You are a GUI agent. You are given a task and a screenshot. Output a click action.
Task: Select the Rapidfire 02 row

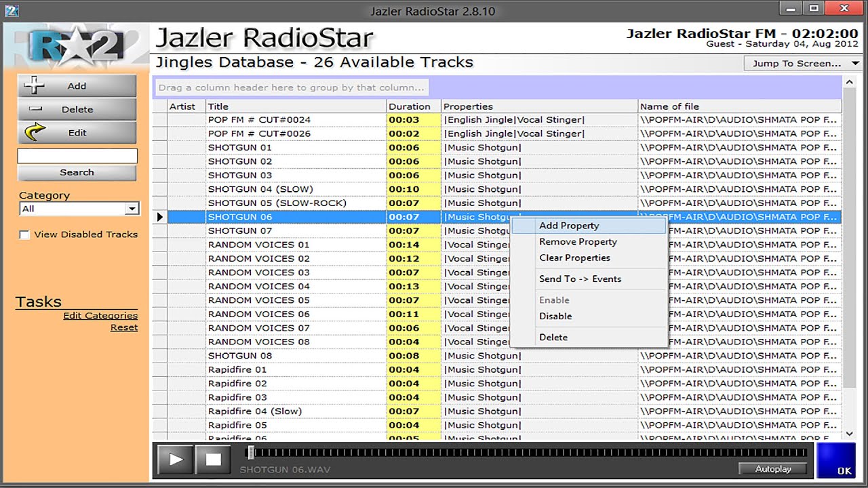(496, 384)
